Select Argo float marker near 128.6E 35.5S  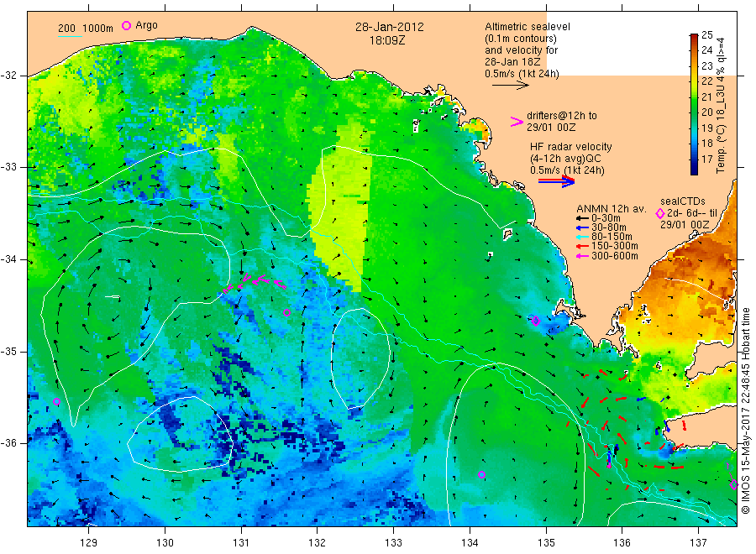56,402
